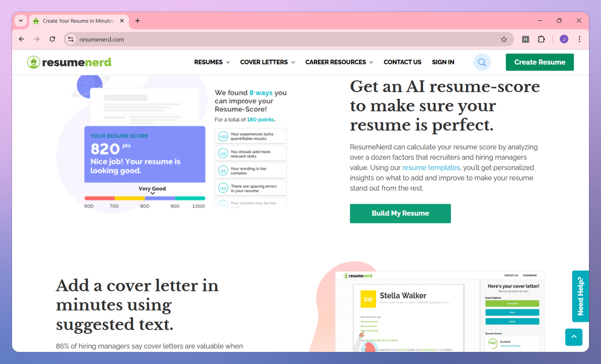Click the H extension icon in toolbar
The width and height of the screenshot is (601, 364).
point(525,39)
